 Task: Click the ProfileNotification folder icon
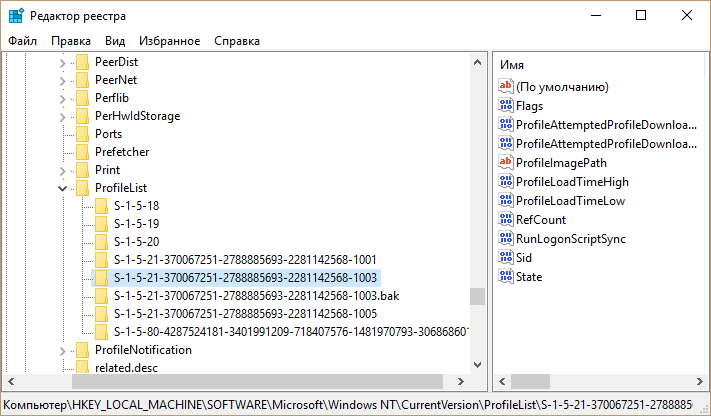click(83, 350)
